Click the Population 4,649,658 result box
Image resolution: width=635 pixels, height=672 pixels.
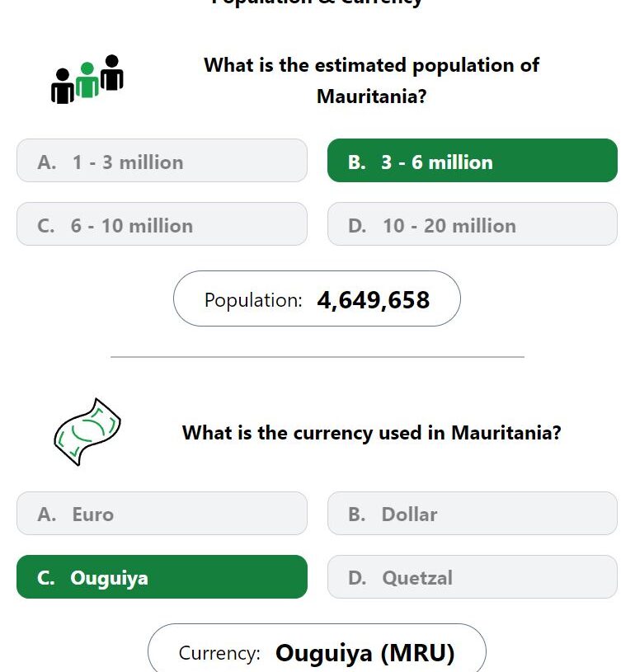click(317, 298)
